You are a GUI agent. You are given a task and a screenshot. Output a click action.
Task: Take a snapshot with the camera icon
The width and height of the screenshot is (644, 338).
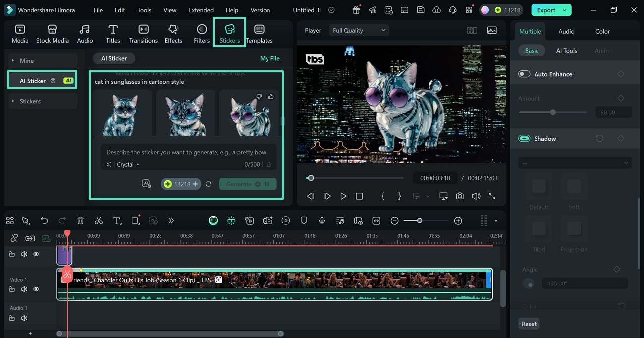[x=459, y=196]
